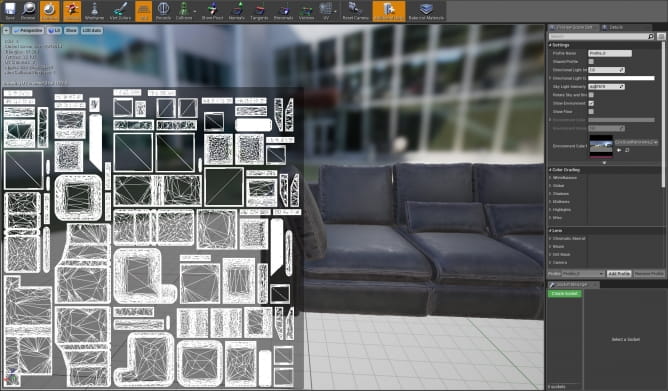Click the green Create Socket button
668x391 pixels.
[564, 294]
